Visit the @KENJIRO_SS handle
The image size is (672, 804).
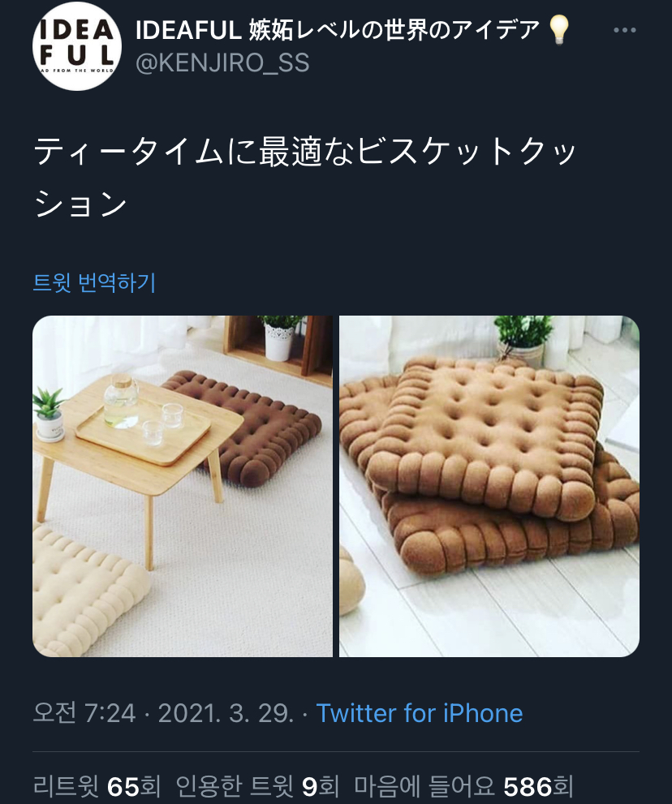(222, 63)
